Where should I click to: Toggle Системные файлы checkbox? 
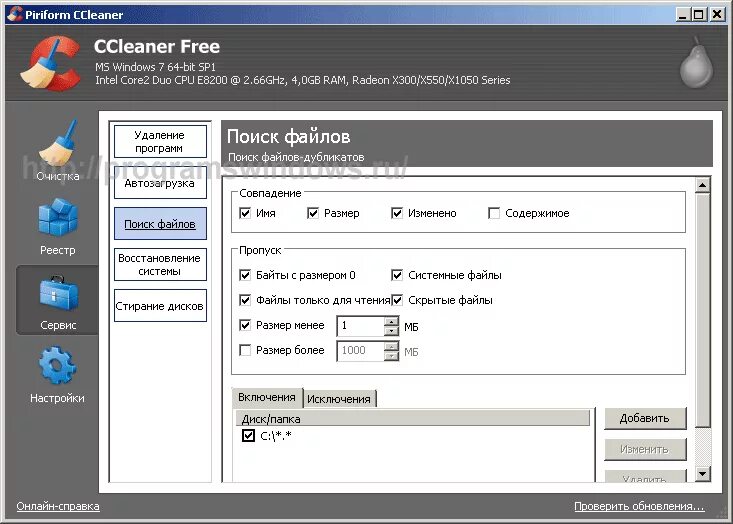[x=396, y=275]
